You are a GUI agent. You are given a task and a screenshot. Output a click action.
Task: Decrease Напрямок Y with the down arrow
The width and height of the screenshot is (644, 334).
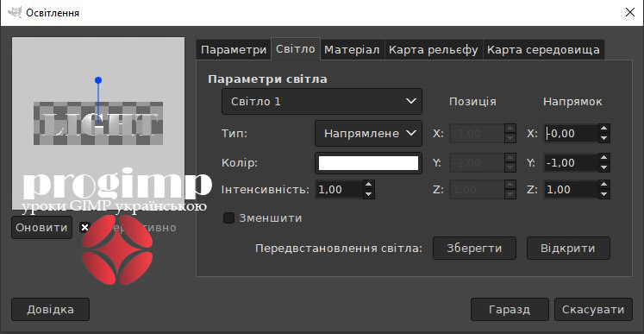pyautogui.click(x=603, y=167)
